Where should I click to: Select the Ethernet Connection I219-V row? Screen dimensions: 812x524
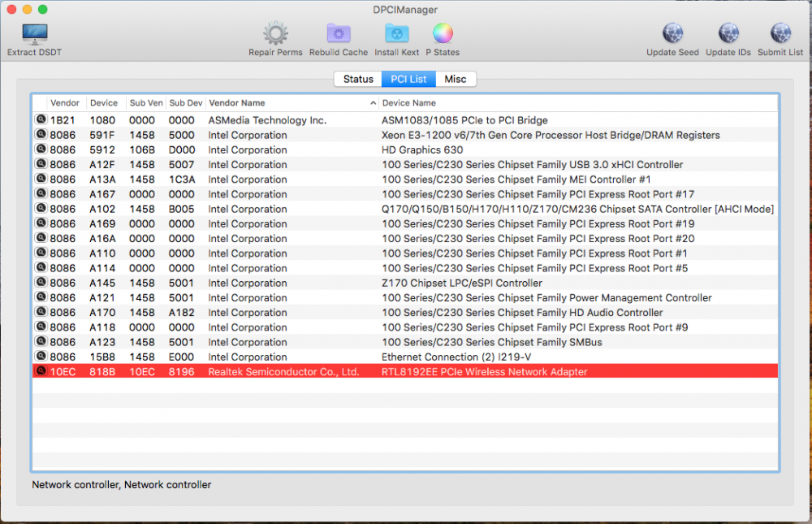[x=405, y=357]
